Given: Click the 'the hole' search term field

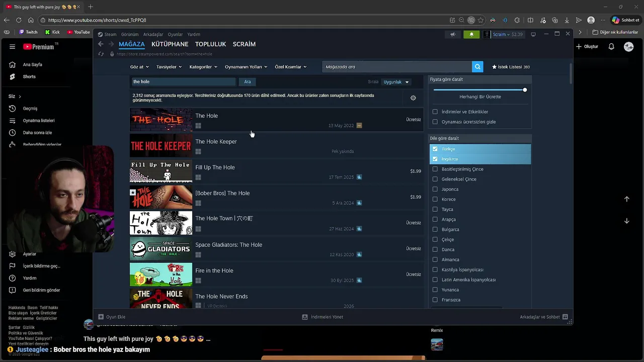Looking at the screenshot, I should click(183, 81).
